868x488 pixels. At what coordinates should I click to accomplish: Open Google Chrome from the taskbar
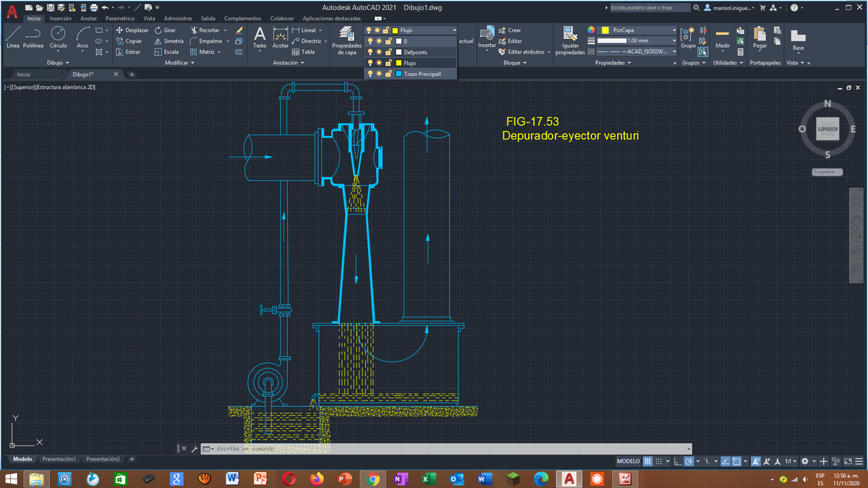click(x=373, y=479)
